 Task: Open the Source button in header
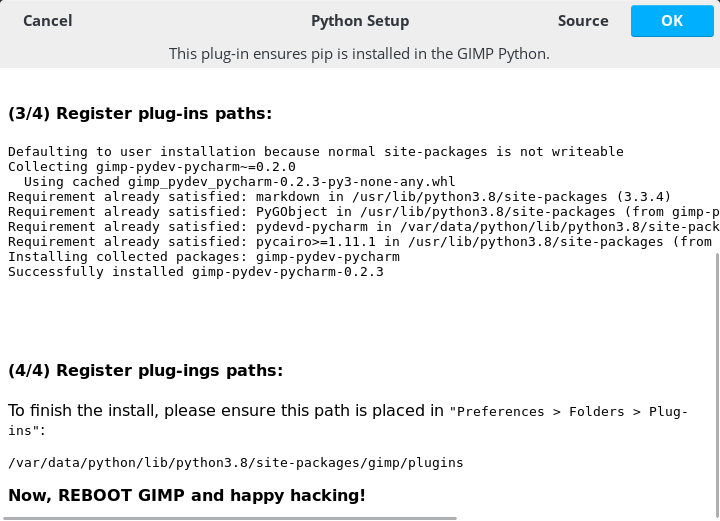(x=583, y=21)
